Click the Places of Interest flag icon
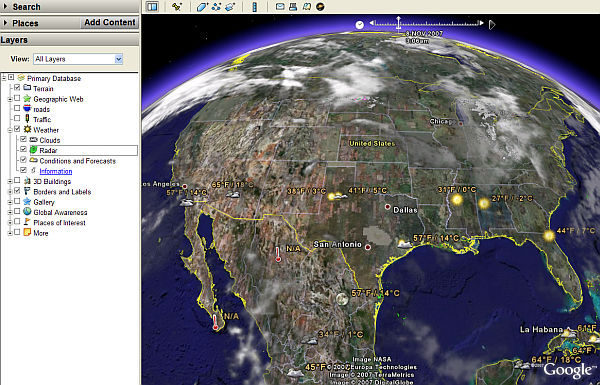The width and height of the screenshot is (600, 385). (x=27, y=222)
